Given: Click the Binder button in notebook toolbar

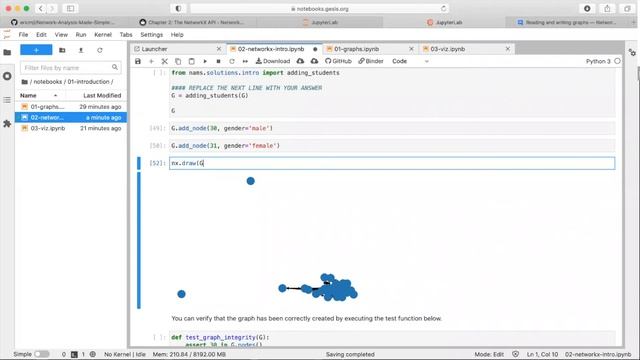Looking at the screenshot, I should [x=371, y=61].
